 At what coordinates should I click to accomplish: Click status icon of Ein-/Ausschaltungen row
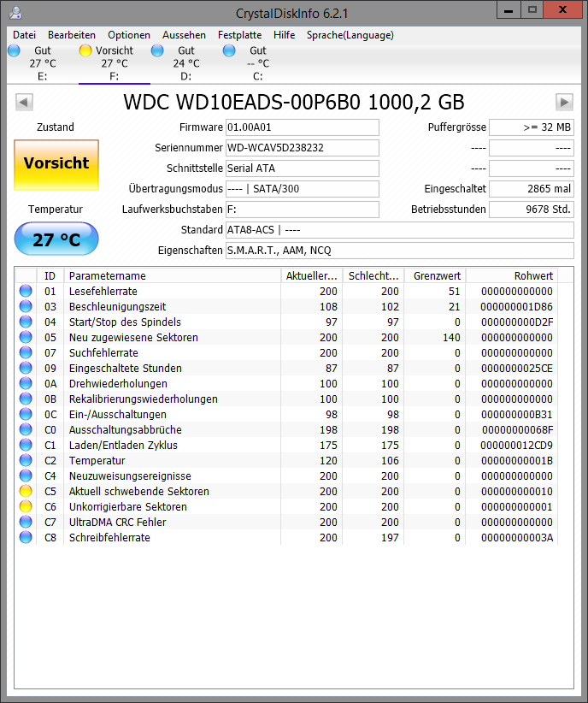click(x=26, y=414)
